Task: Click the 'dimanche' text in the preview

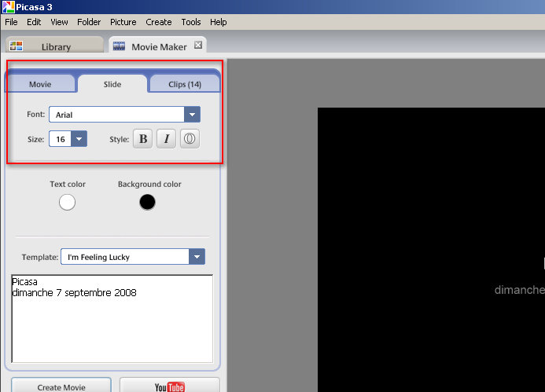Action: tap(520, 290)
